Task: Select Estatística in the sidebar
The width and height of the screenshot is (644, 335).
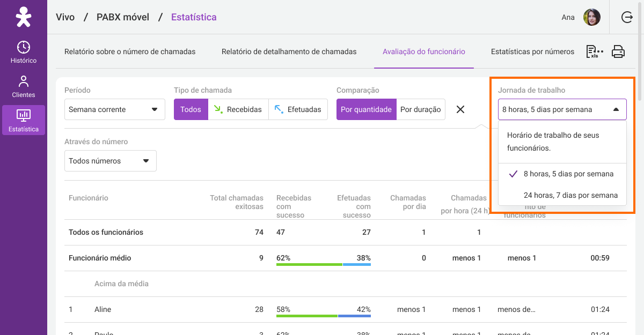Action: (x=24, y=120)
